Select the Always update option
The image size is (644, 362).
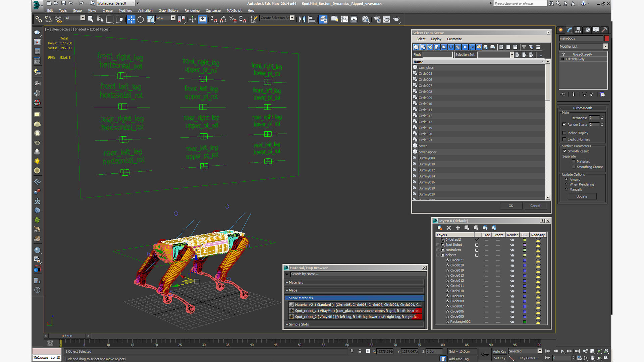(x=567, y=180)
